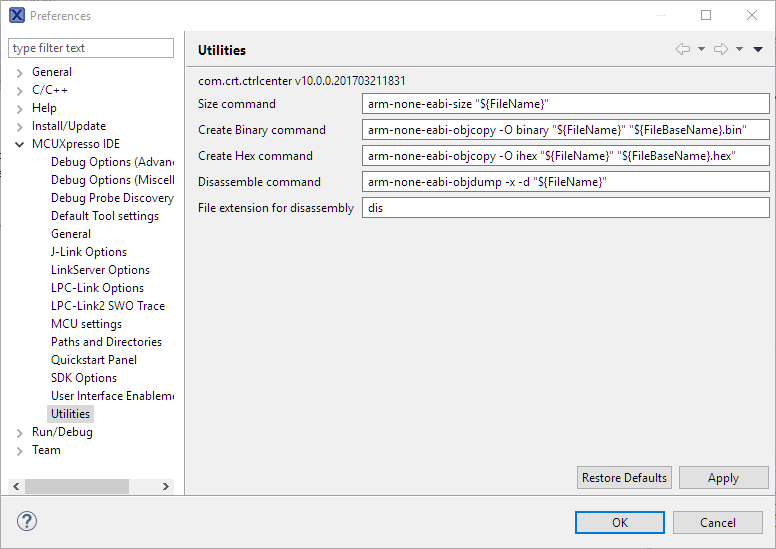Screen dimensions: 776x549
Task: Open Quickstart Panel page
Action: click(94, 360)
